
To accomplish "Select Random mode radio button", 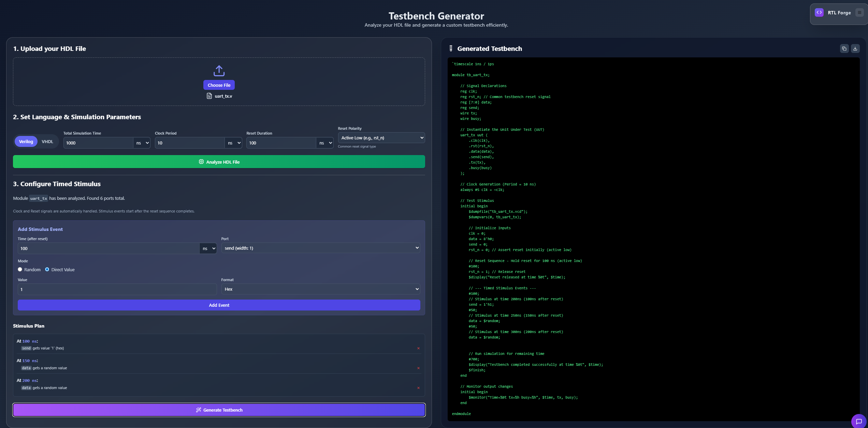I will click(x=20, y=270).
